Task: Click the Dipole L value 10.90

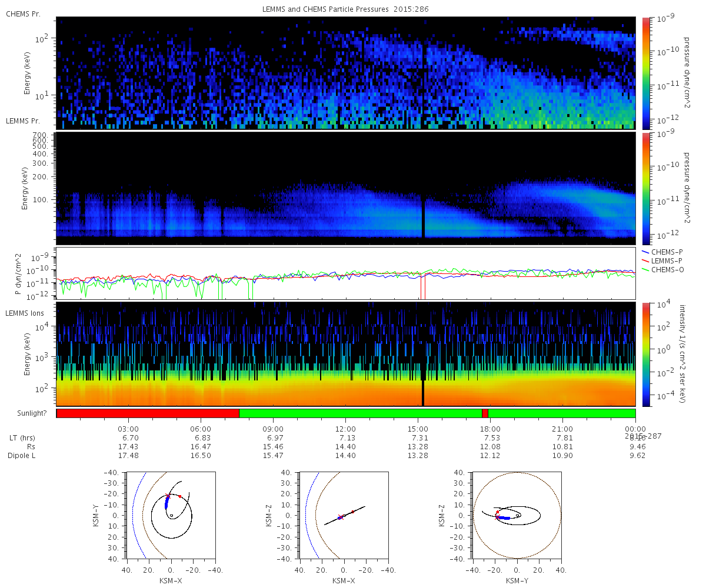Action: [x=562, y=456]
